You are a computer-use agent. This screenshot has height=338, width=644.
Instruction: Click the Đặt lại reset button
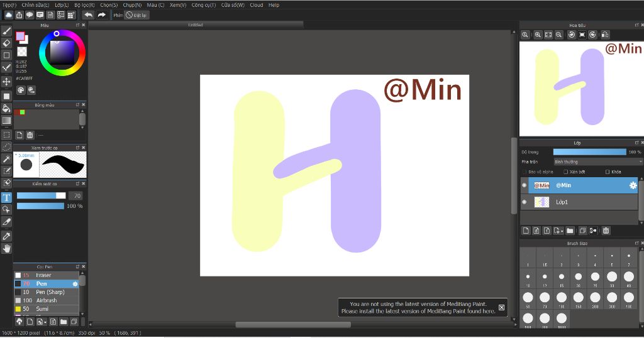point(136,15)
